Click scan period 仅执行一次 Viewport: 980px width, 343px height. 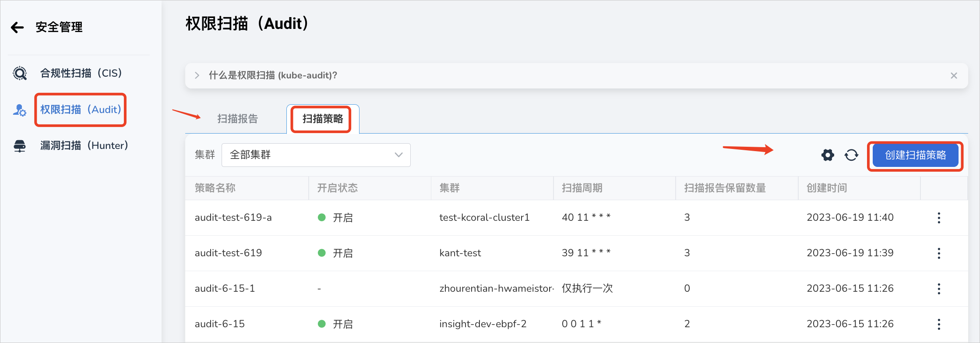(x=587, y=289)
